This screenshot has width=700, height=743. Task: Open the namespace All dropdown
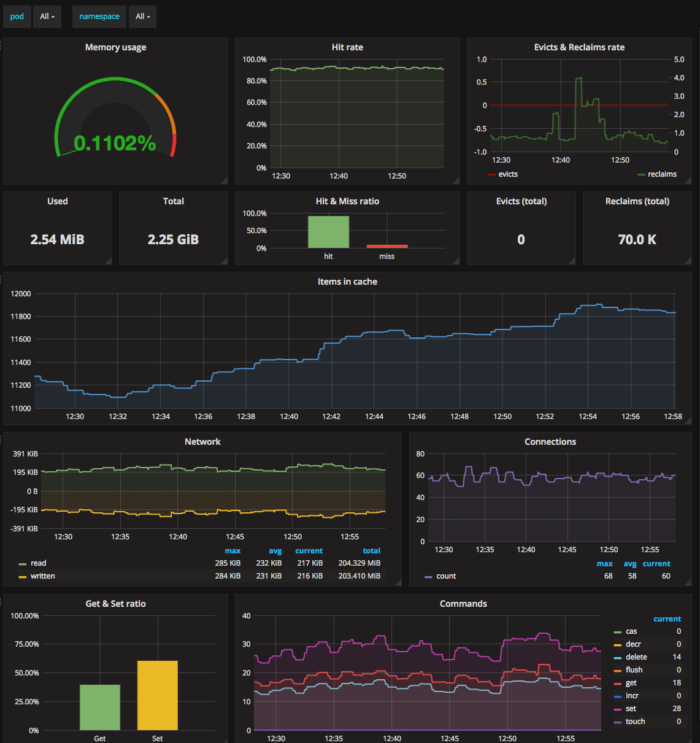(142, 17)
